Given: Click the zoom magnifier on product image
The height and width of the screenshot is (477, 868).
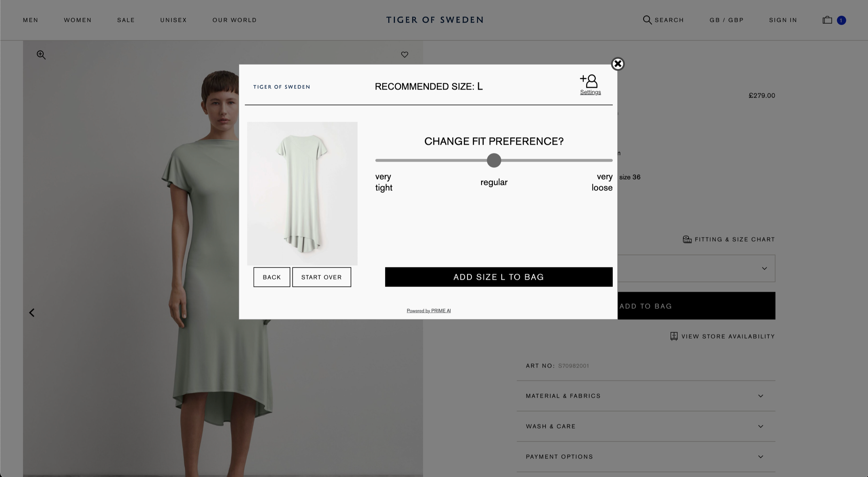Looking at the screenshot, I should [x=41, y=55].
